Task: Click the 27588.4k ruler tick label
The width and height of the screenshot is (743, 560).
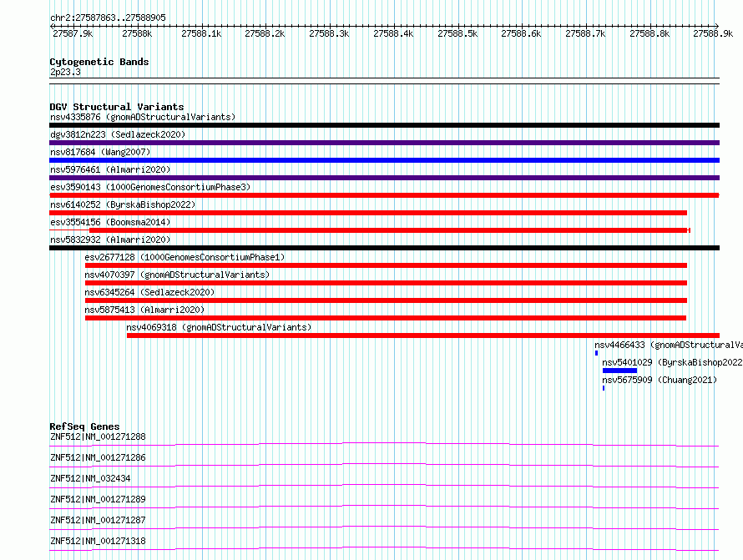Action: pyautogui.click(x=393, y=33)
